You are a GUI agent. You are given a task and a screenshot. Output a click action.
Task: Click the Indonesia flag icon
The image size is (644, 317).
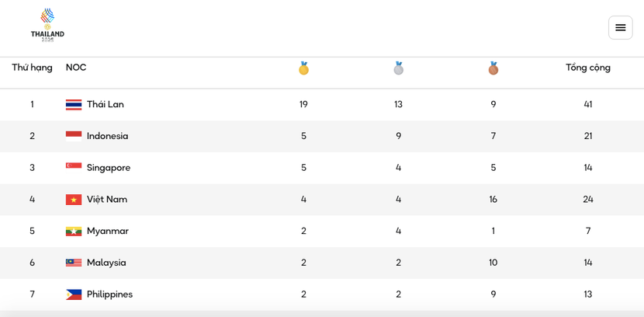(74, 136)
